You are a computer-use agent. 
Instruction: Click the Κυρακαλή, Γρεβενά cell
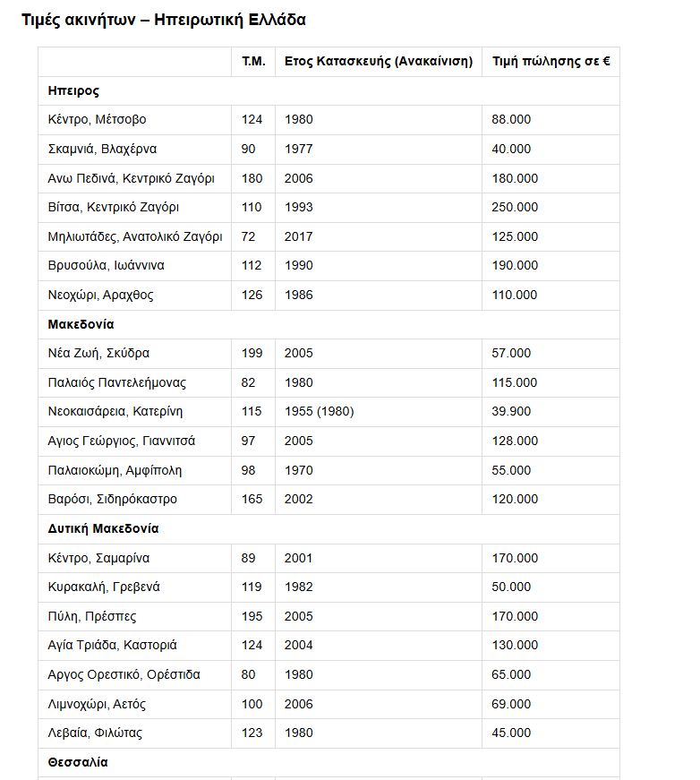[105, 587]
